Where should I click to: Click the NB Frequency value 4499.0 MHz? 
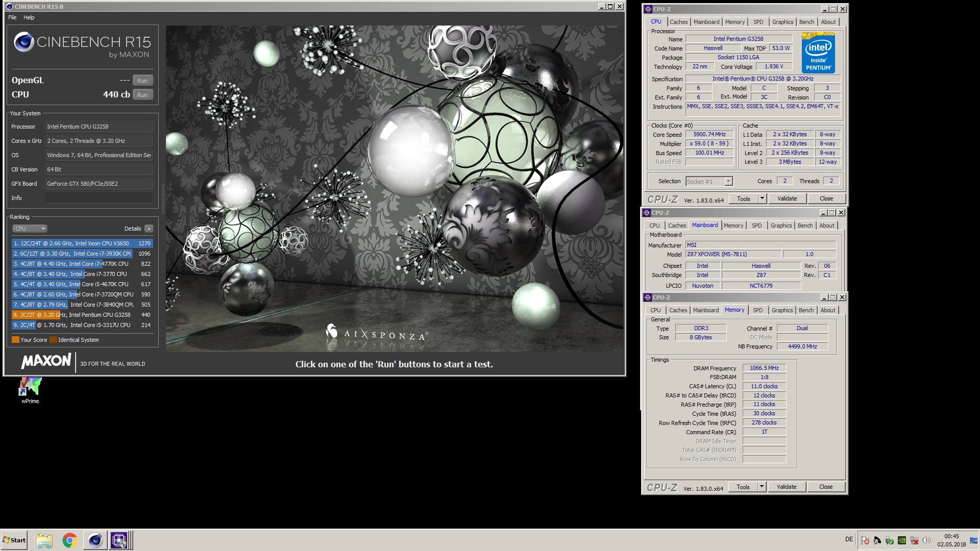[802, 346]
